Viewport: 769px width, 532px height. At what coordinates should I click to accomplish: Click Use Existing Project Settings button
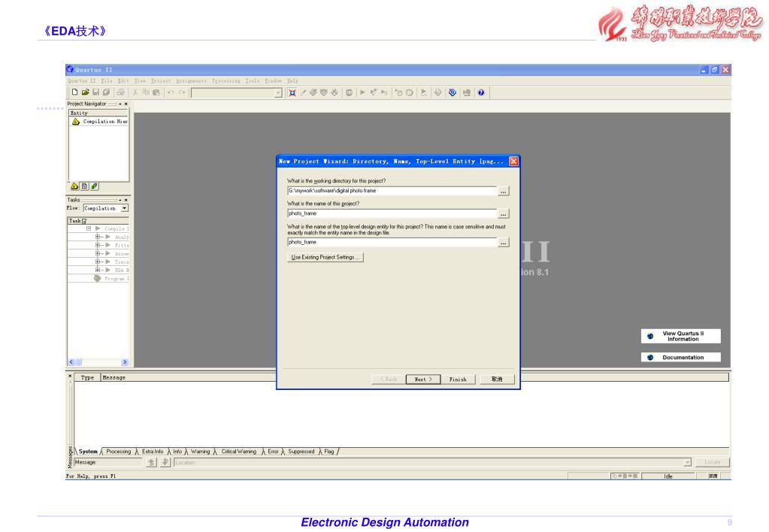[325, 258]
